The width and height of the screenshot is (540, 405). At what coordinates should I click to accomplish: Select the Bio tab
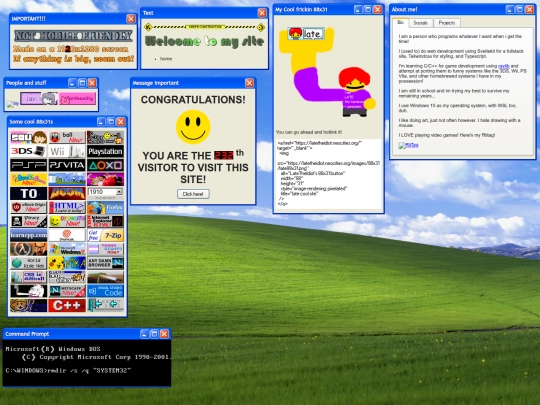(x=400, y=22)
